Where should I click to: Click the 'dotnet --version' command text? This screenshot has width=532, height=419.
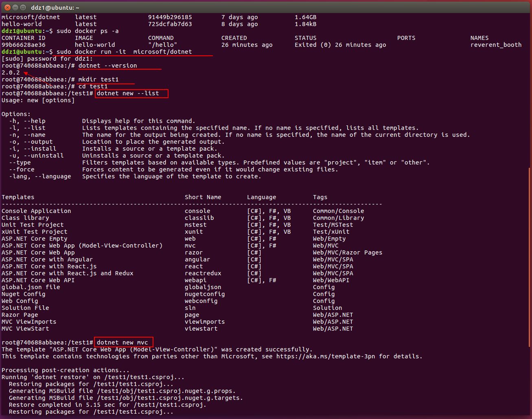(108, 66)
